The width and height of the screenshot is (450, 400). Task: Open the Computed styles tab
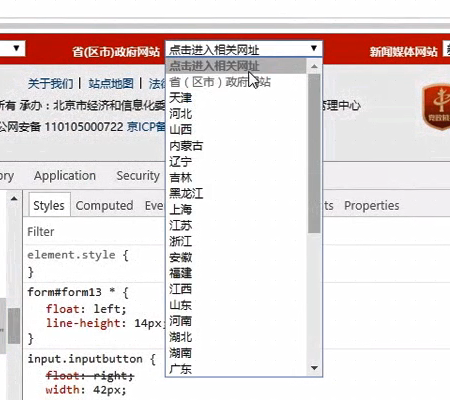click(x=104, y=205)
